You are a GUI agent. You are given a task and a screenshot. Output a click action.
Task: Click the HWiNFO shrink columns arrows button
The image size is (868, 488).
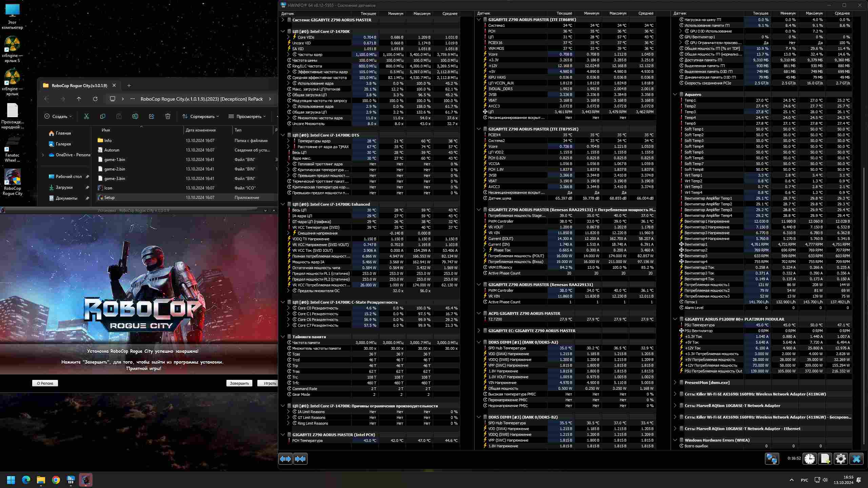[300, 459]
